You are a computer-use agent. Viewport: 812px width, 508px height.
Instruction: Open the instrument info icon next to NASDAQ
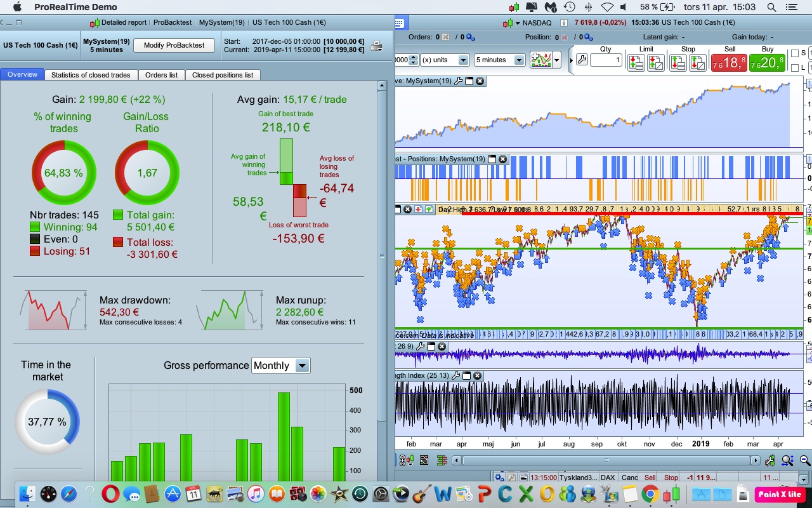point(564,23)
